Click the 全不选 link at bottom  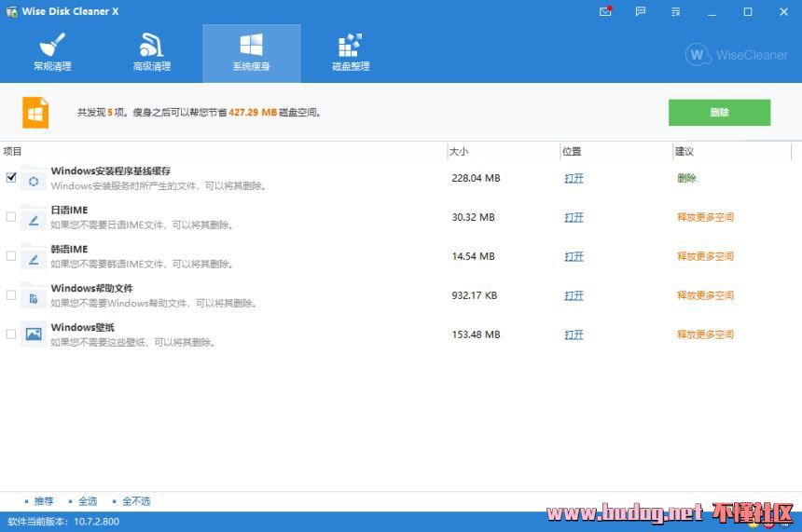click(x=135, y=501)
